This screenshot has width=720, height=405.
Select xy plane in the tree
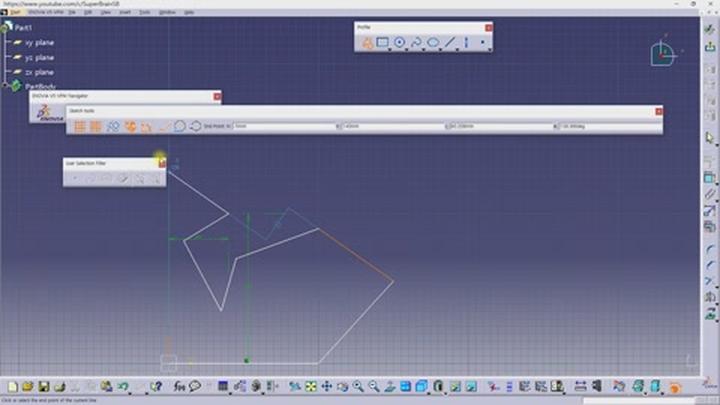tap(39, 43)
